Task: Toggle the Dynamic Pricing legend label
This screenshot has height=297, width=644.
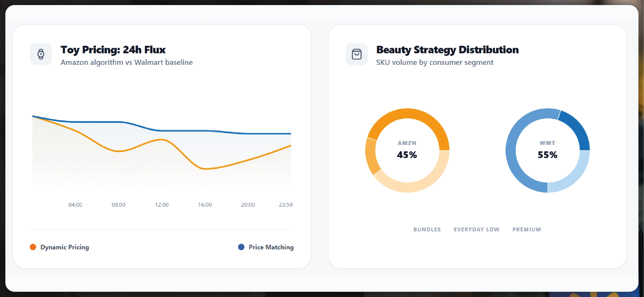Action: coord(65,247)
